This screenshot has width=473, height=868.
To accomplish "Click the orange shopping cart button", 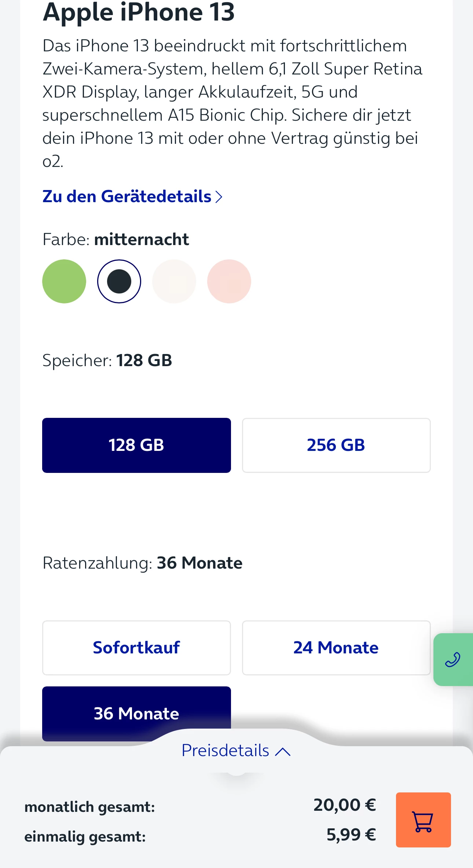I will (423, 820).
